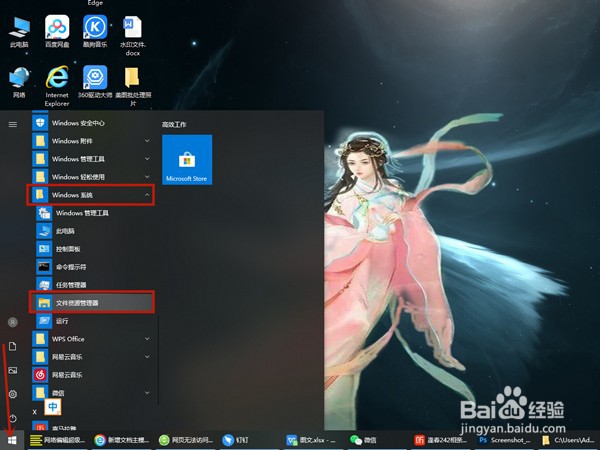This screenshot has height=450, width=600.
Task: Select 此电脑 desktop icon
Action: point(19,32)
